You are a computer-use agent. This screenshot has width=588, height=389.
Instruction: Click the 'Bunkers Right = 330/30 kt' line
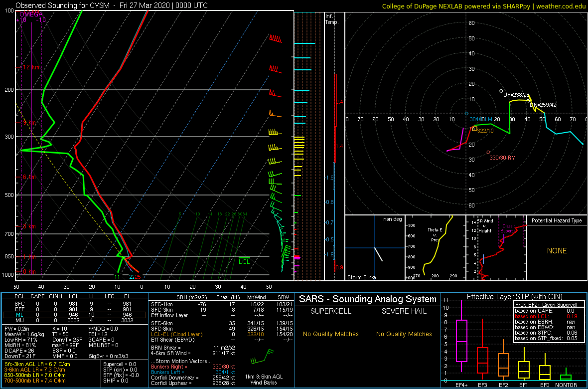coord(193,367)
